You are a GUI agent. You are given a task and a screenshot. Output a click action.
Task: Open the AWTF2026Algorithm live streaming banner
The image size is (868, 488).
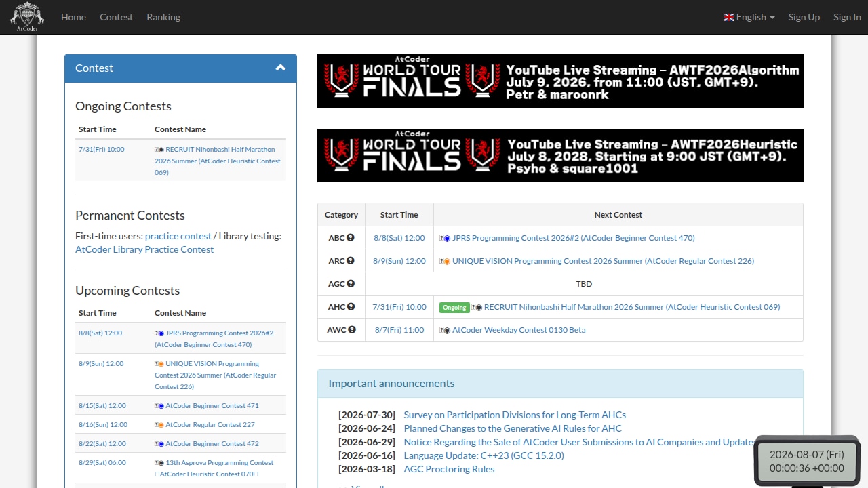pyautogui.click(x=560, y=81)
